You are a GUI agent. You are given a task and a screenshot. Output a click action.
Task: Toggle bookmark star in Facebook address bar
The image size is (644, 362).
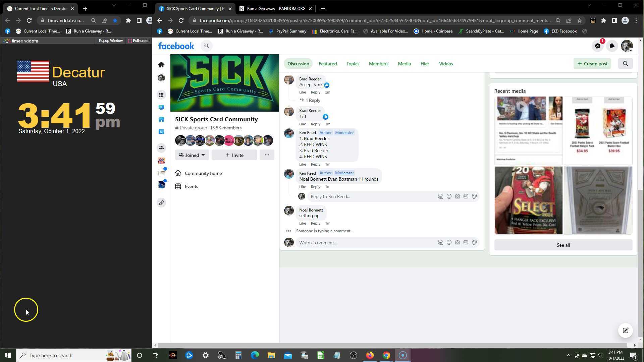click(x=579, y=20)
